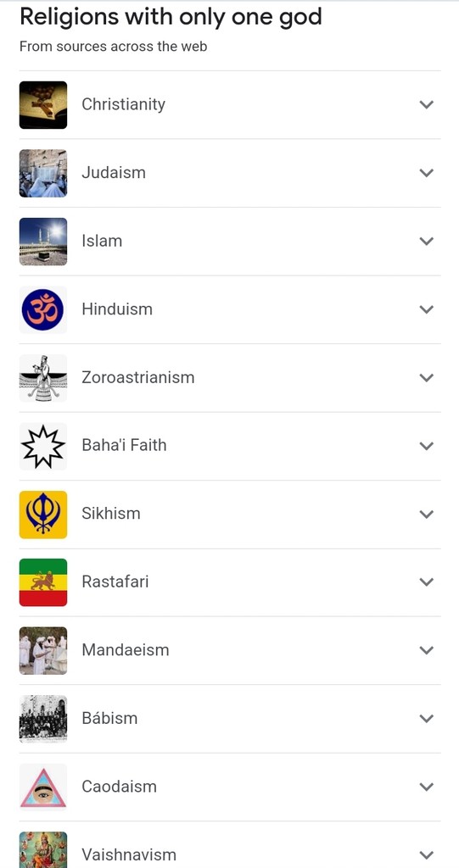Expand the Sikhism dropdown arrow
This screenshot has width=459, height=868.
[426, 514]
